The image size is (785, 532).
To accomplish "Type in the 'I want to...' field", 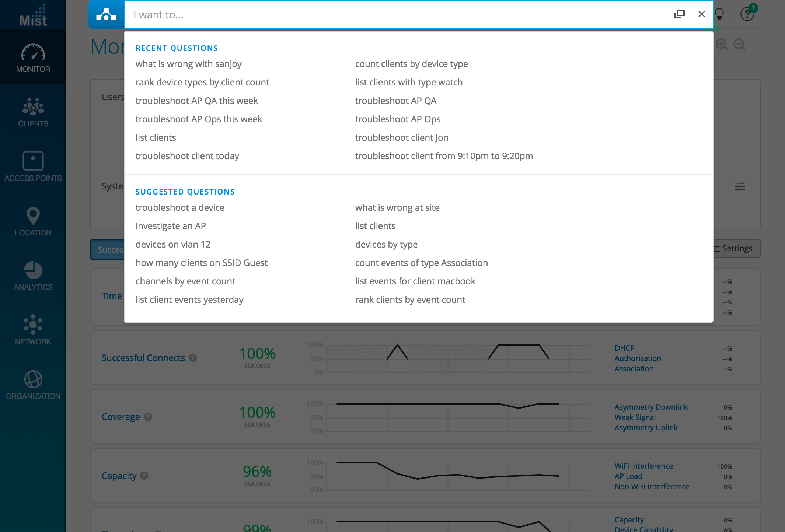I will [398, 15].
